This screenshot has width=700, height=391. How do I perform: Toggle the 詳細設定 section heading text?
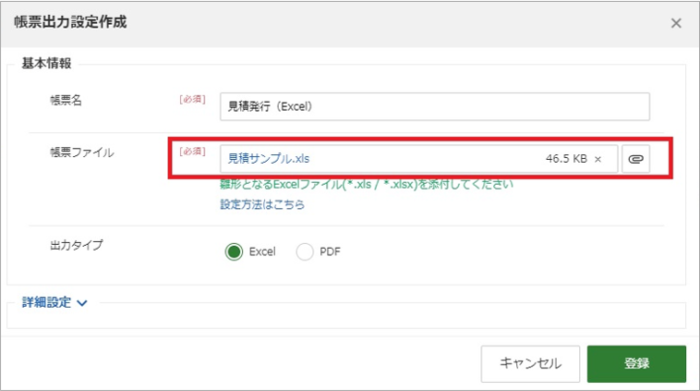[x=47, y=303]
